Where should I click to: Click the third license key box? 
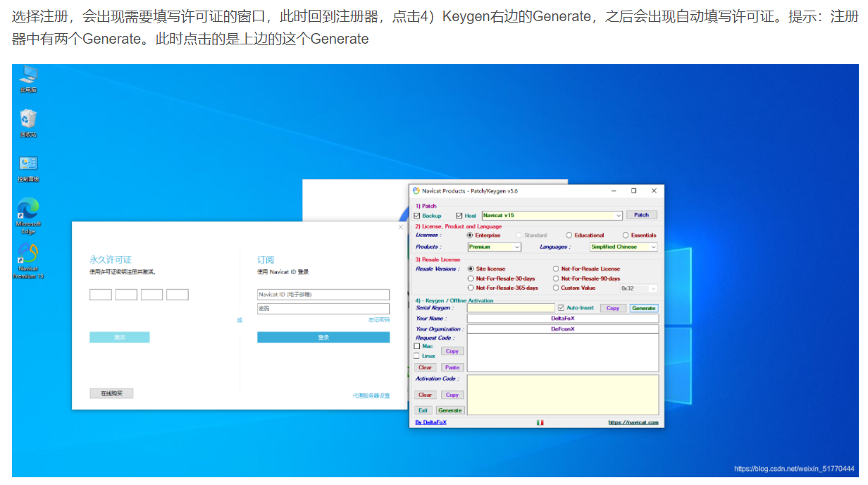click(151, 295)
